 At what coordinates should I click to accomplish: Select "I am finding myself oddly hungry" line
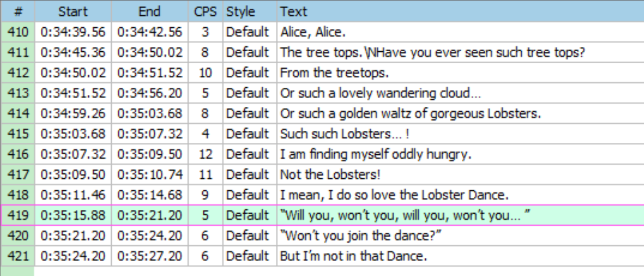point(376,154)
